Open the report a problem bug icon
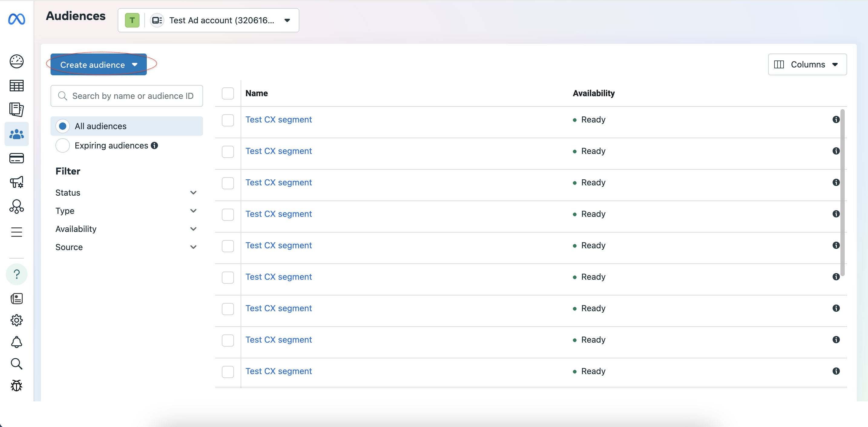Screen dimensions: 868x427 tap(17, 385)
